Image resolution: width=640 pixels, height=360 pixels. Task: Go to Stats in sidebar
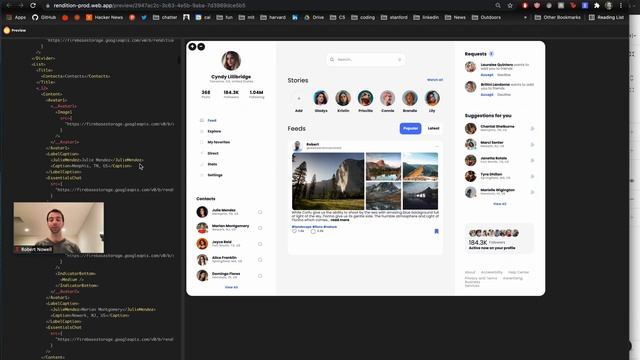[x=212, y=164]
